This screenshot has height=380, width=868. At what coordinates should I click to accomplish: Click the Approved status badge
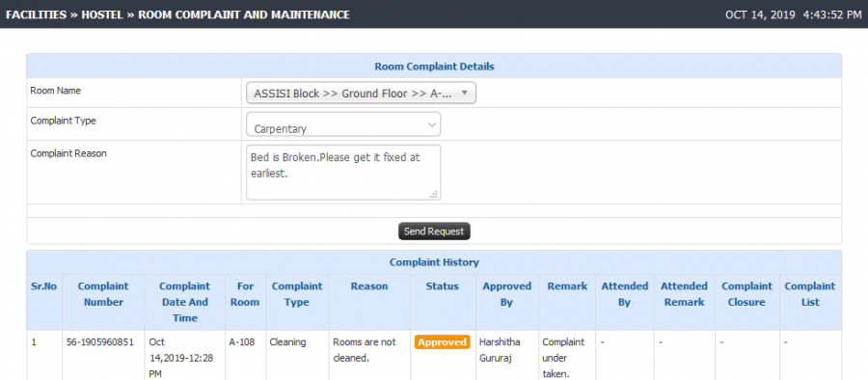[442, 341]
